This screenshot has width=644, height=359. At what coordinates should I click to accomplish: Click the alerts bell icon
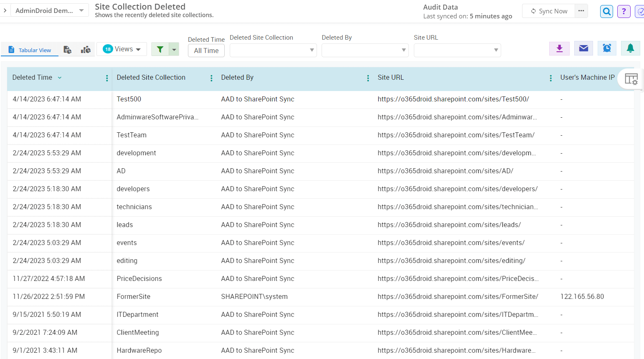coord(630,48)
